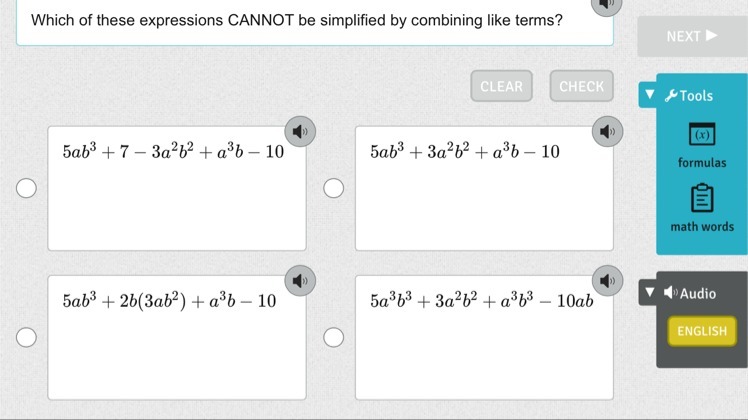Click the NEXT button

click(x=692, y=36)
